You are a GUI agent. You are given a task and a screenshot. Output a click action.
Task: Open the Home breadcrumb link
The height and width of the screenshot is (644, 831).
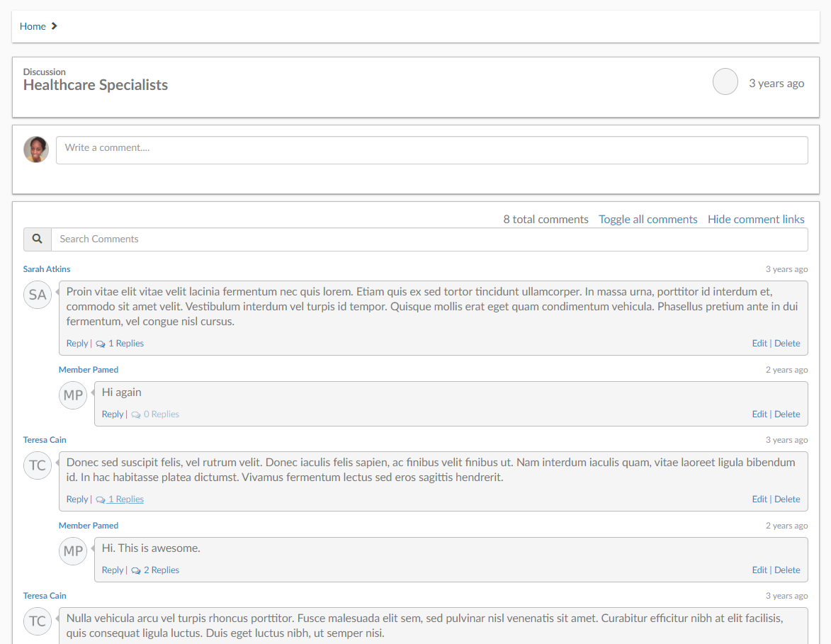click(33, 26)
